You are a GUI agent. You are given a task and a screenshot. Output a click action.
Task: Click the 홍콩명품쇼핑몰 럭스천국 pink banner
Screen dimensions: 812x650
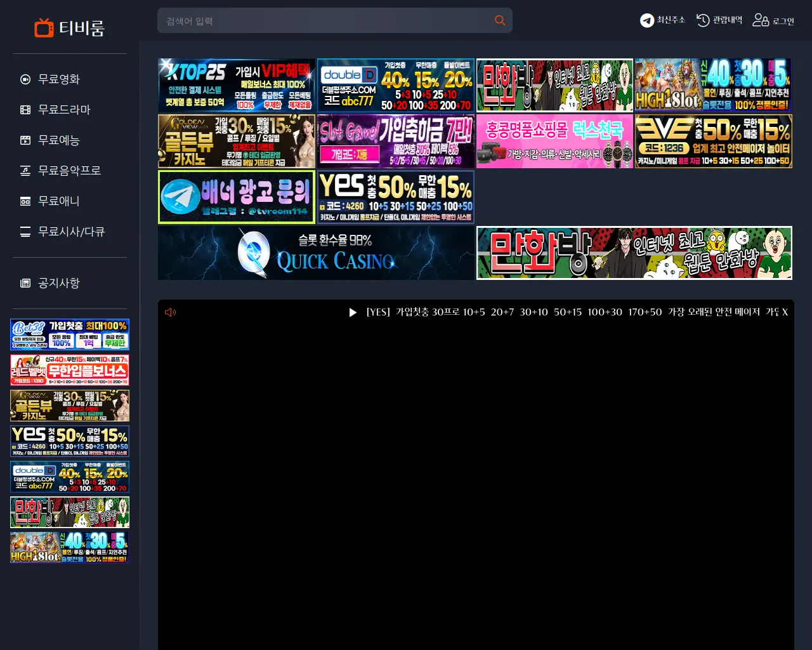(554, 141)
